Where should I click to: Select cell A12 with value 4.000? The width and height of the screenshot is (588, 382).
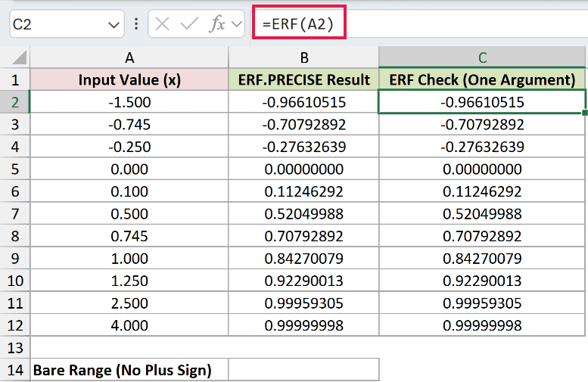tap(129, 325)
